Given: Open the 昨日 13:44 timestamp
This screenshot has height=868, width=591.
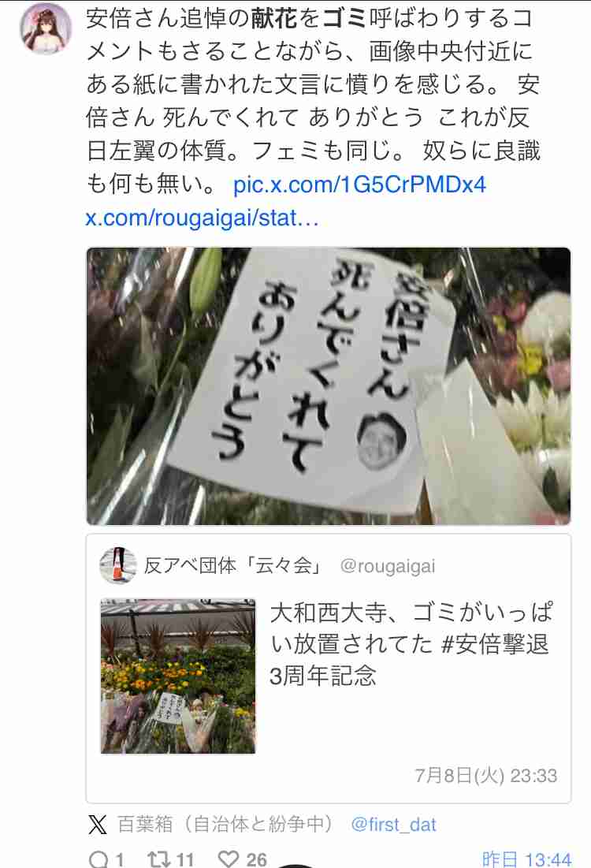Looking at the screenshot, I should click(526, 859).
